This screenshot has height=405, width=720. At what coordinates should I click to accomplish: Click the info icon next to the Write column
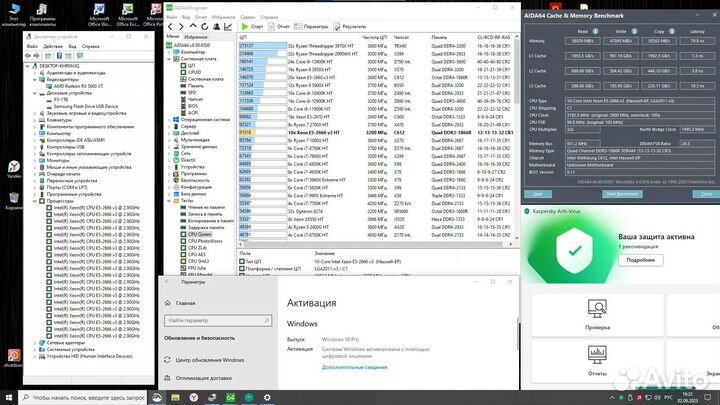coord(634,31)
